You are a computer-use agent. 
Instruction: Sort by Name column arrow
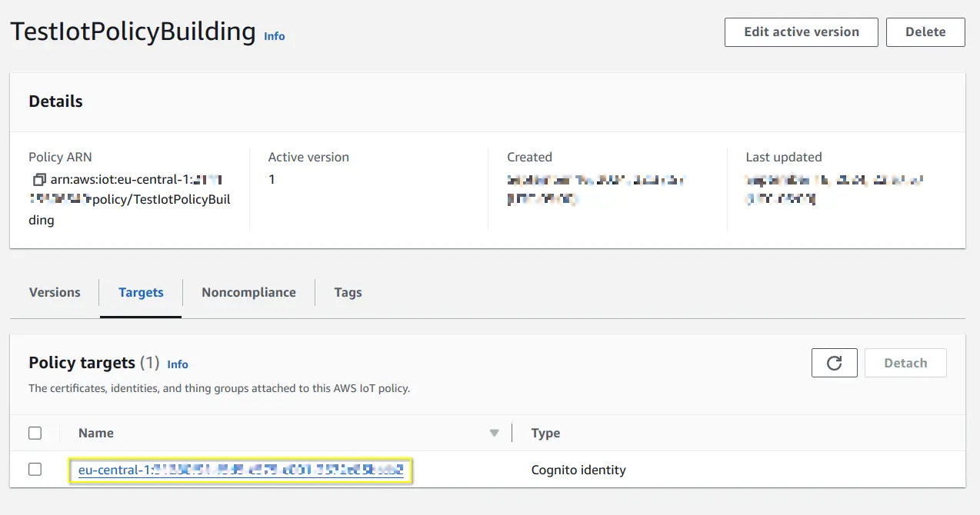495,434
